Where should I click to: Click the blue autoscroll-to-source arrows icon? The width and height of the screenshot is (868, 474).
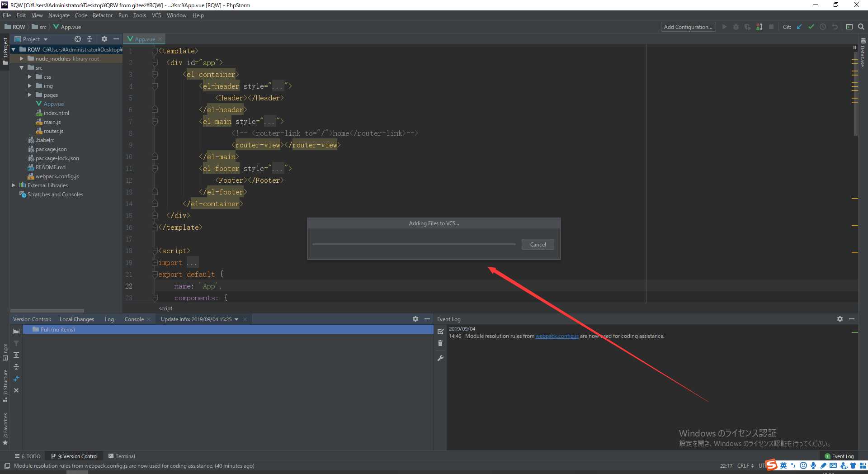tap(16, 379)
